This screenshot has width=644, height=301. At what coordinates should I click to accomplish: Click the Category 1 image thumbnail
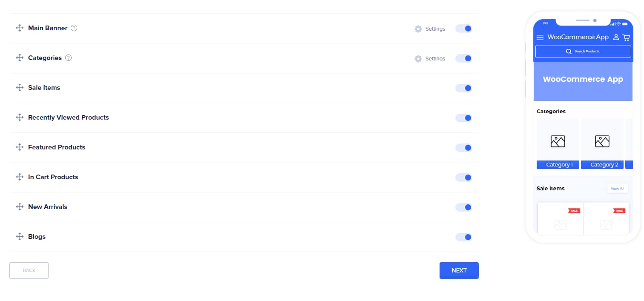click(x=558, y=141)
